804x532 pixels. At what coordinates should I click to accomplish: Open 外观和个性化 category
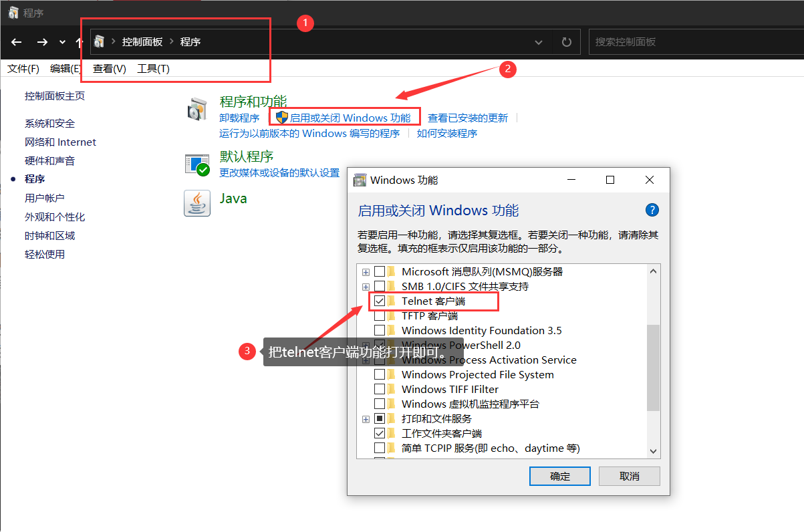(55, 217)
